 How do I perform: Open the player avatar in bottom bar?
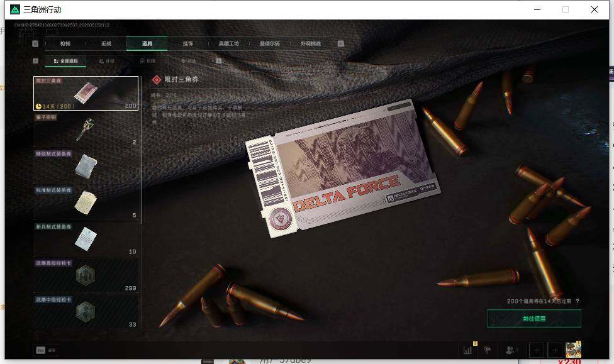[573, 350]
